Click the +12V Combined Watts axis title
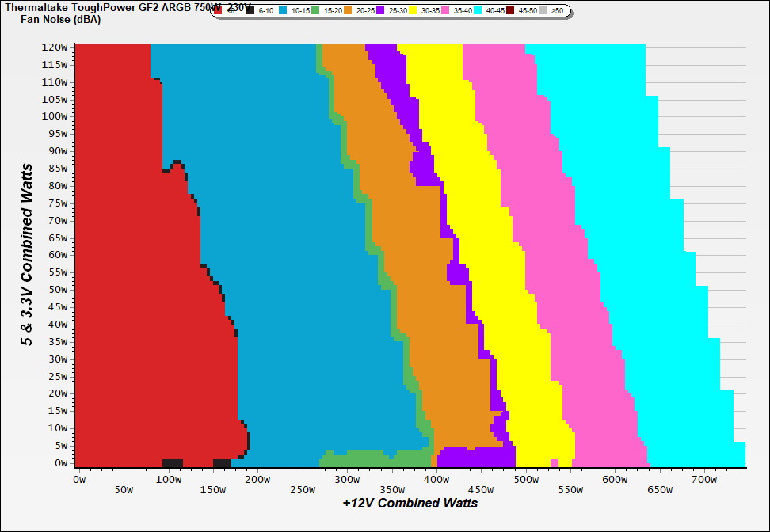770x532 pixels. (x=410, y=503)
